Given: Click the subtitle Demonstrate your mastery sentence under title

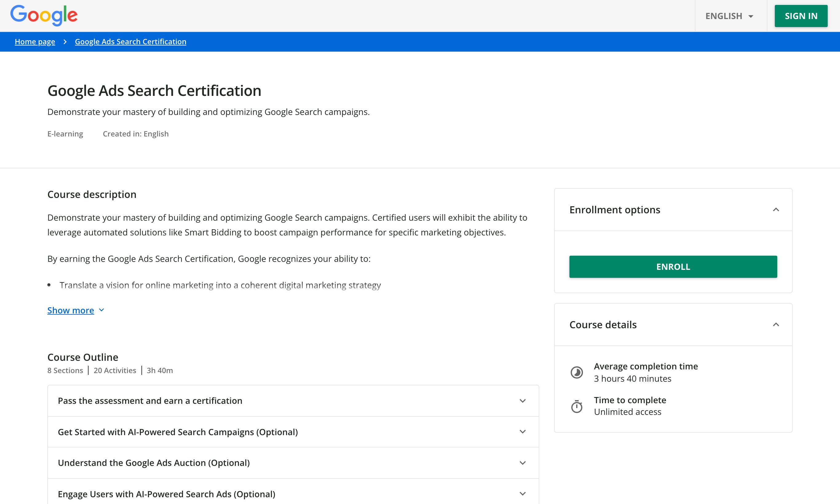Looking at the screenshot, I should [208, 112].
